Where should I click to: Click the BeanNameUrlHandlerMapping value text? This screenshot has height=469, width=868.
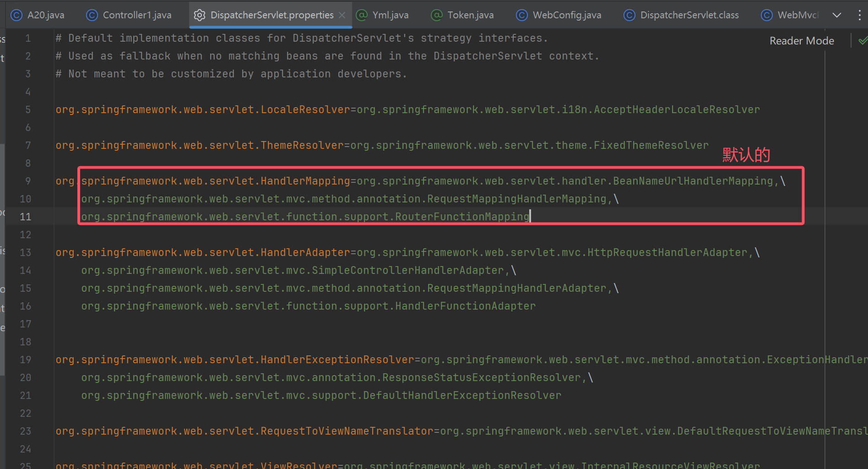[565, 181]
